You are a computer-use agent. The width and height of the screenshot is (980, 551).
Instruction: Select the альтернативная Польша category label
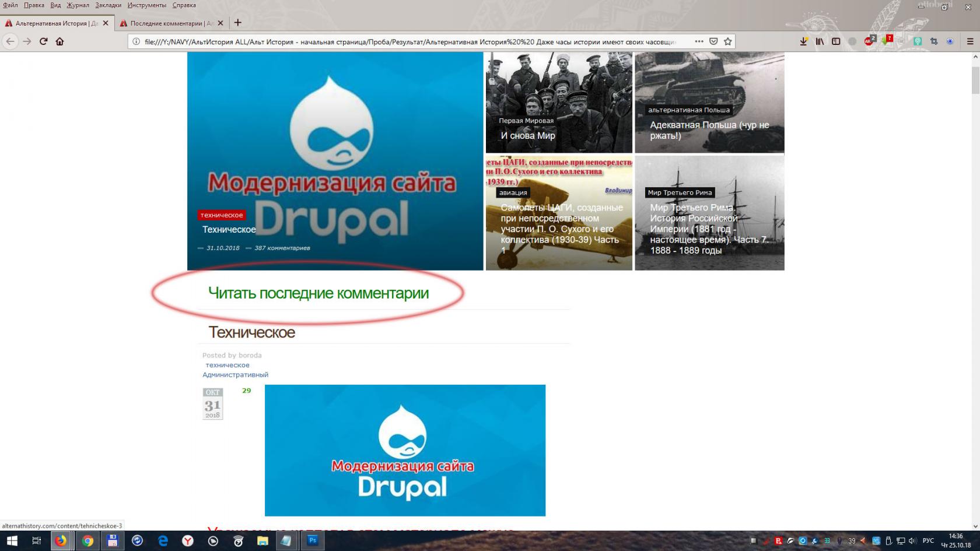[x=689, y=110]
